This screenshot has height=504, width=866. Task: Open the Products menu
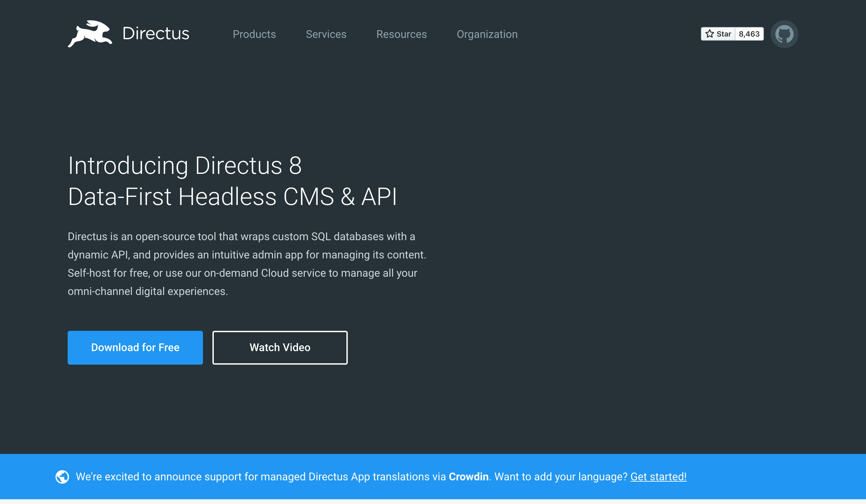[x=254, y=34]
